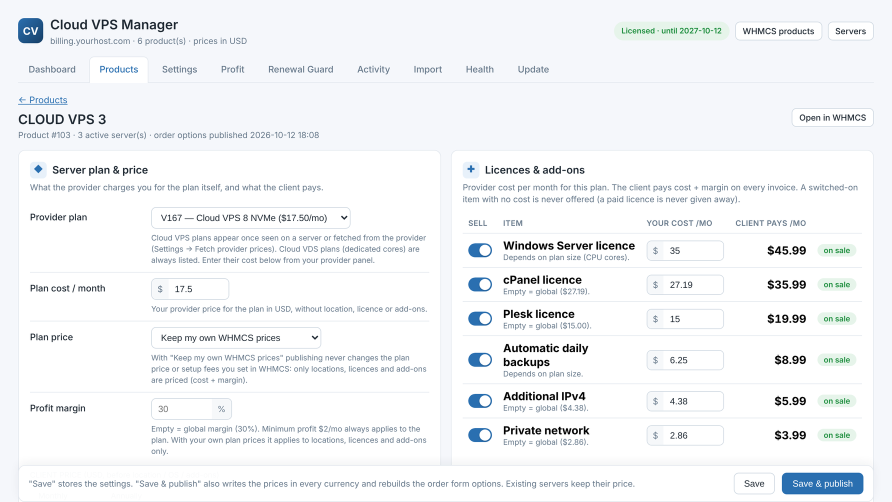Toggle Additional IPv4 sell switch
This screenshot has width=892, height=502.
pyautogui.click(x=480, y=401)
